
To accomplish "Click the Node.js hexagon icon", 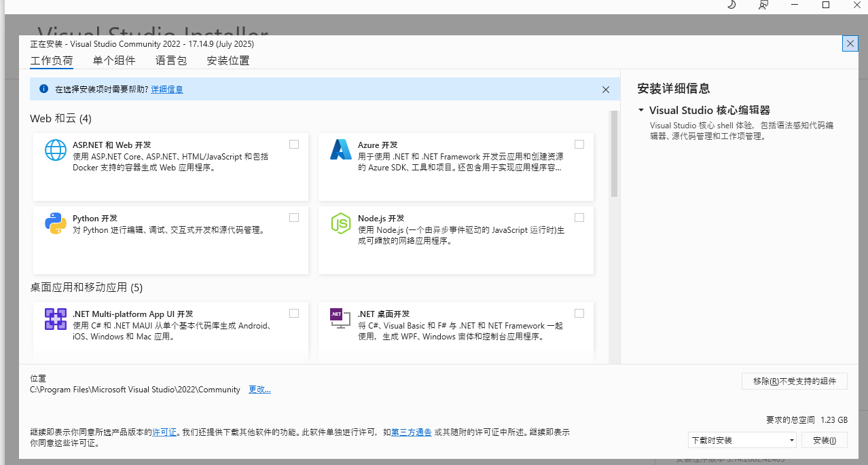I will point(340,223).
